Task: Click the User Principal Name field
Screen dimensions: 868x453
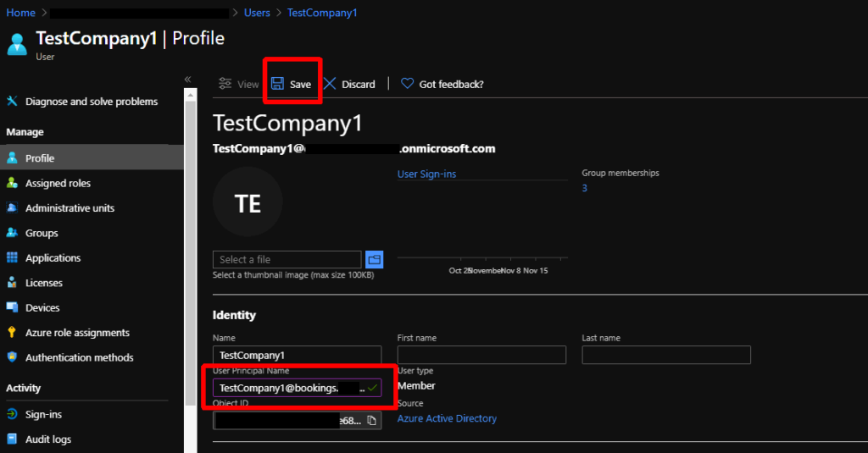Action: click(298, 388)
